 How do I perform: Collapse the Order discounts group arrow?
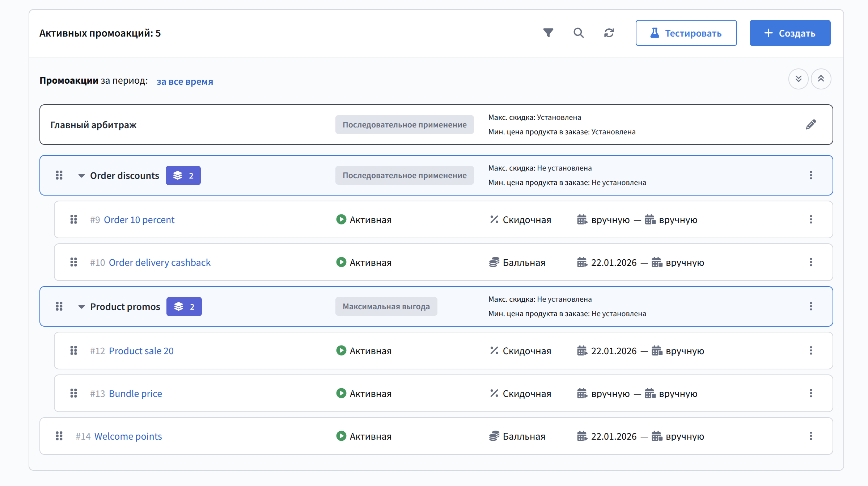point(81,176)
